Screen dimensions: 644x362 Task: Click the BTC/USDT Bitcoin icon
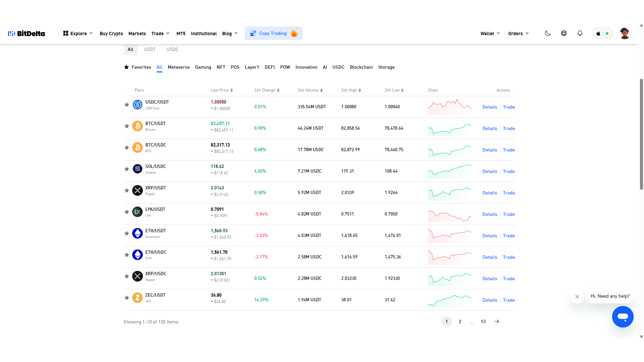[x=138, y=126]
